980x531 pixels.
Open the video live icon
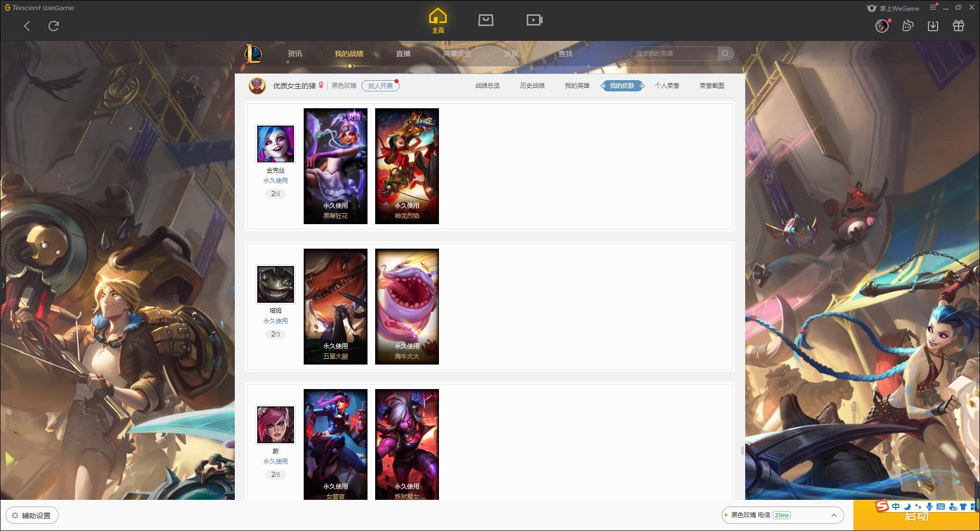(534, 20)
